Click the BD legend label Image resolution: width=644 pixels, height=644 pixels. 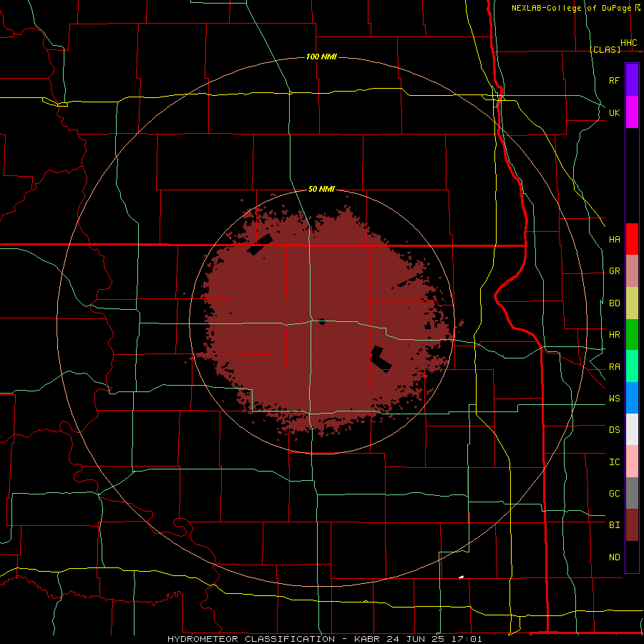pos(614,303)
